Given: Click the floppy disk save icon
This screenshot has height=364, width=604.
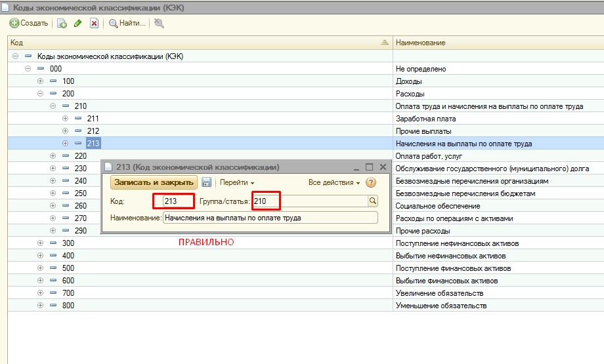Looking at the screenshot, I should click(x=206, y=182).
